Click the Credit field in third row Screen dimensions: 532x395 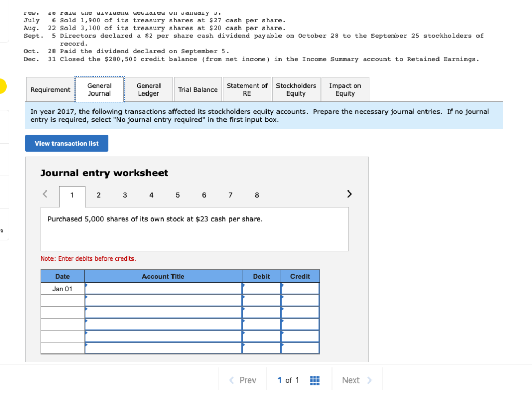coord(300,312)
